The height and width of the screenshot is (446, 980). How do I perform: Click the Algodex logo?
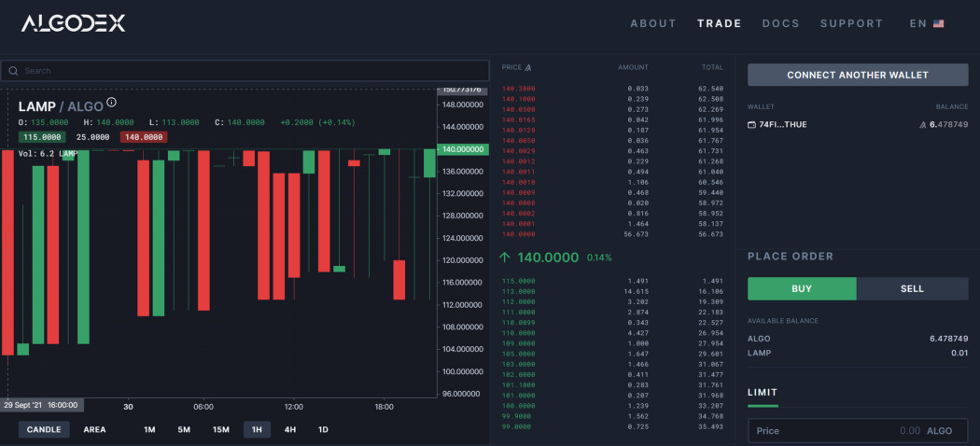pyautogui.click(x=73, y=23)
